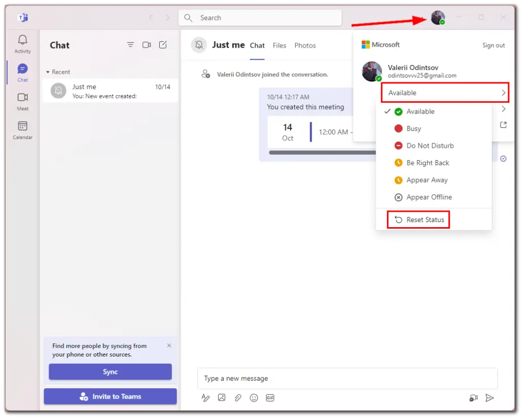The width and height of the screenshot is (524, 420).
Task: Choose Appear Offline status
Action: click(429, 197)
